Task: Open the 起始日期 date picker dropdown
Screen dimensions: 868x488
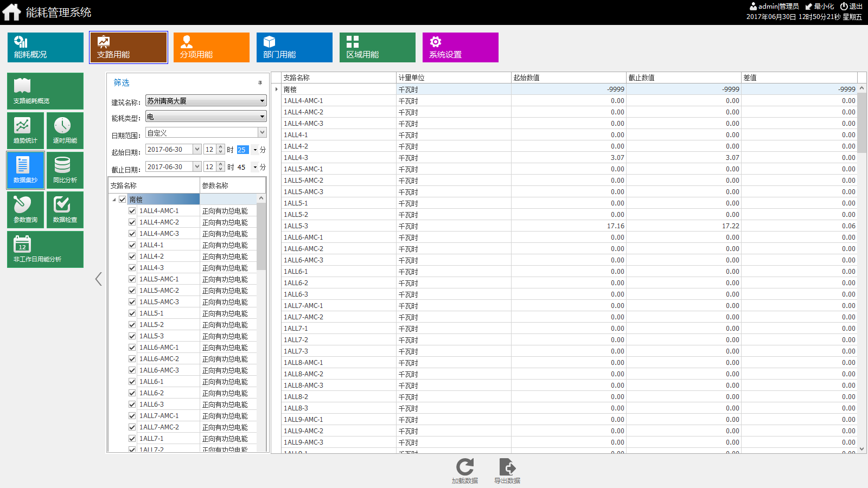Action: point(197,150)
